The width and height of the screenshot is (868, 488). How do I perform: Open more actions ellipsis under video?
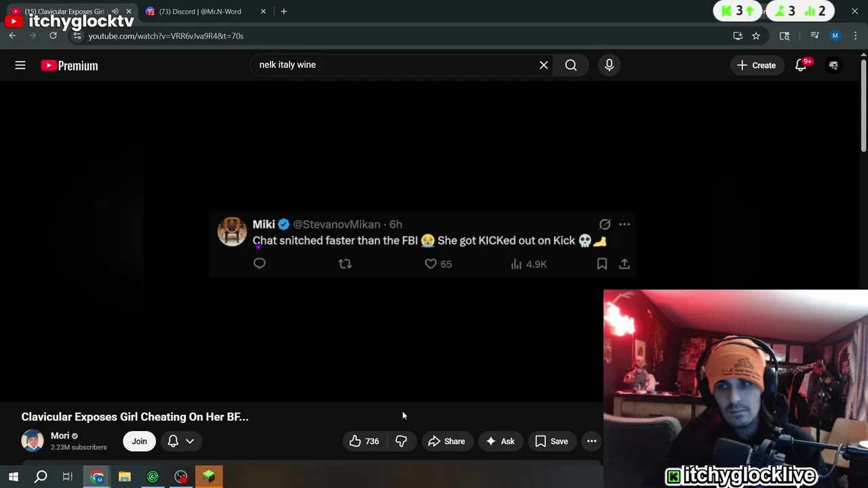pyautogui.click(x=591, y=441)
